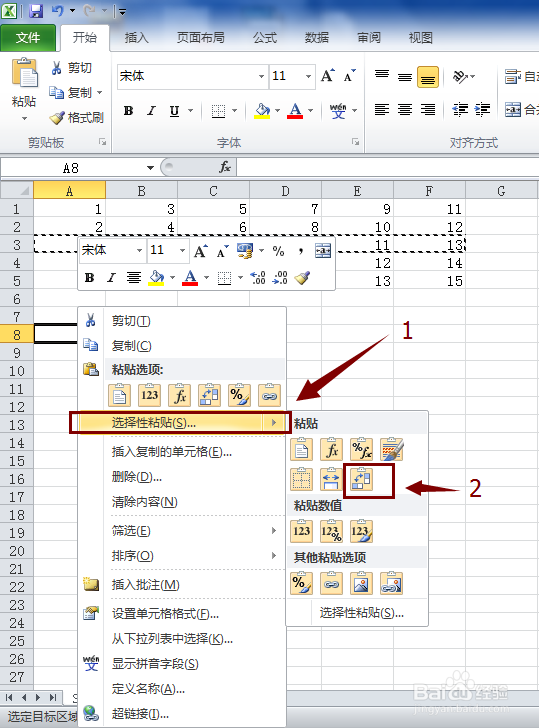Open the ribbon font size 11 dropdown
539x728 pixels.
tap(308, 76)
